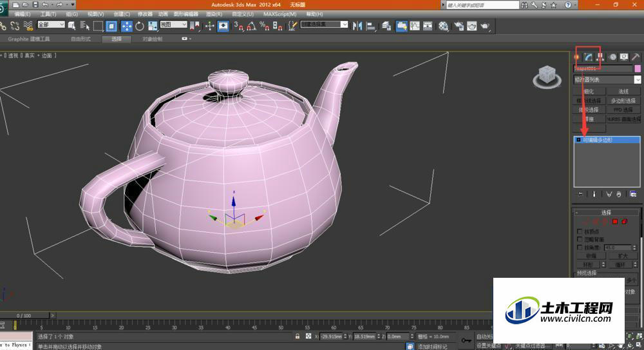Activate the Select and Move tool
This screenshot has width=644, height=350.
pos(127,26)
